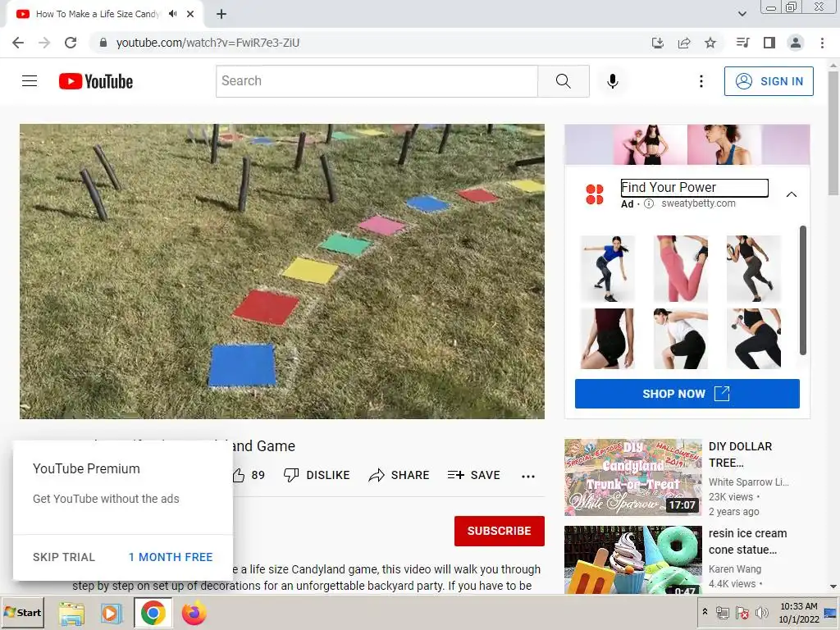Reload the current page

pyautogui.click(x=71, y=43)
